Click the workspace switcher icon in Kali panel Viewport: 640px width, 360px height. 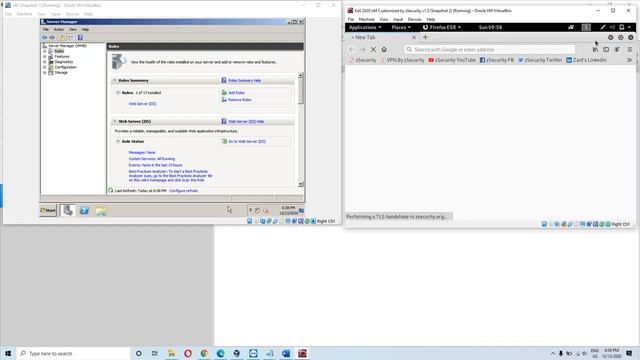(586, 27)
